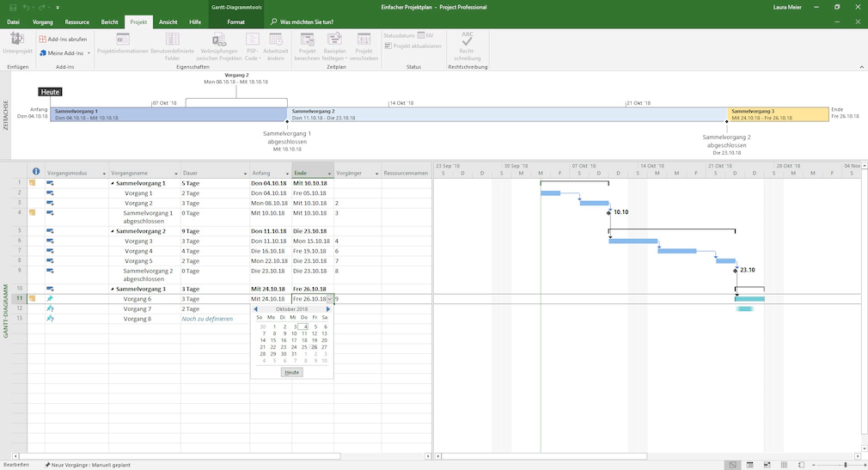Switch to report view in status bar
Viewport: 868px width, 470px height.
801,465
